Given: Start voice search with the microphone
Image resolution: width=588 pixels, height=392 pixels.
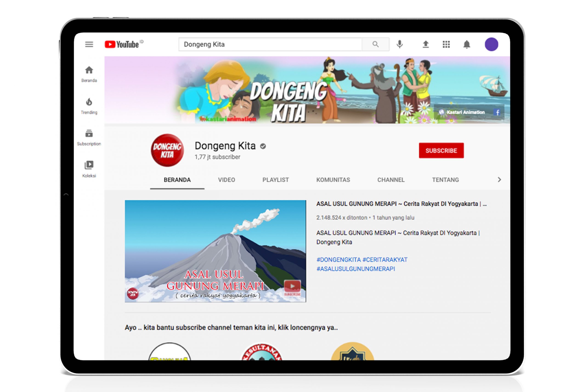Looking at the screenshot, I should (399, 44).
